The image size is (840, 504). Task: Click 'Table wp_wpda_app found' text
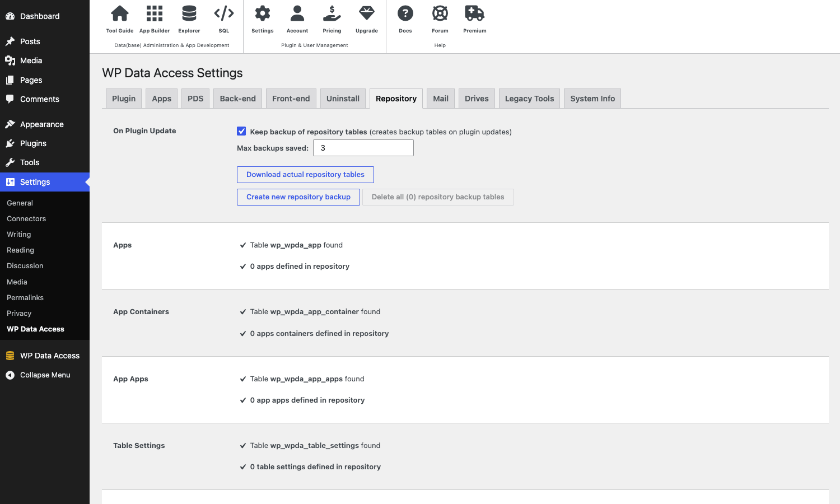click(296, 245)
